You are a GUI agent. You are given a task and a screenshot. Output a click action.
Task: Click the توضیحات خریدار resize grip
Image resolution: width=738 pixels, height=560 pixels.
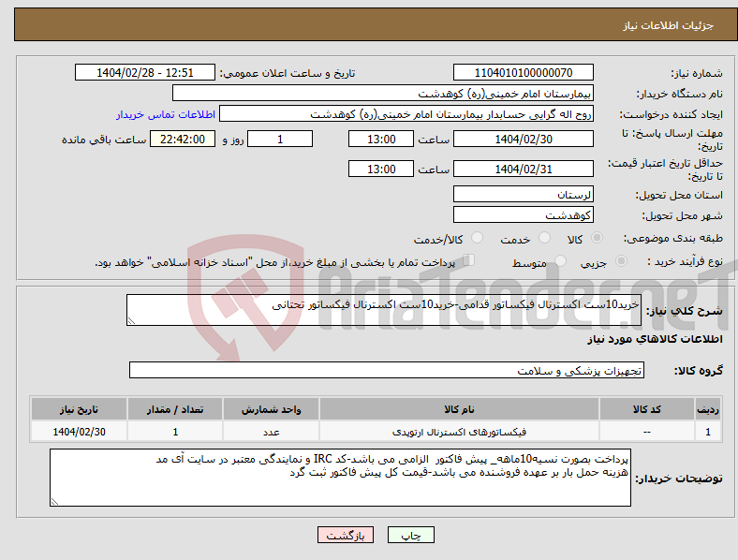54,502
